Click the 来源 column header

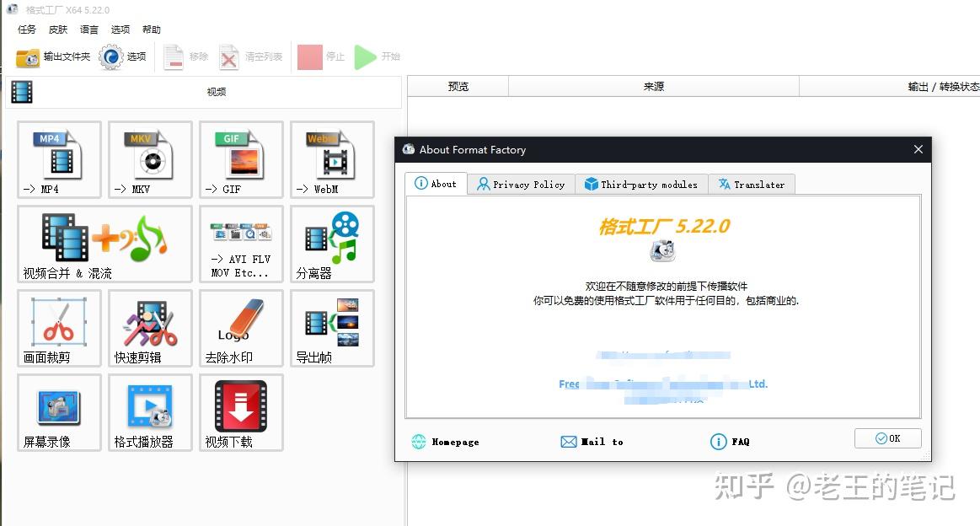point(654,86)
